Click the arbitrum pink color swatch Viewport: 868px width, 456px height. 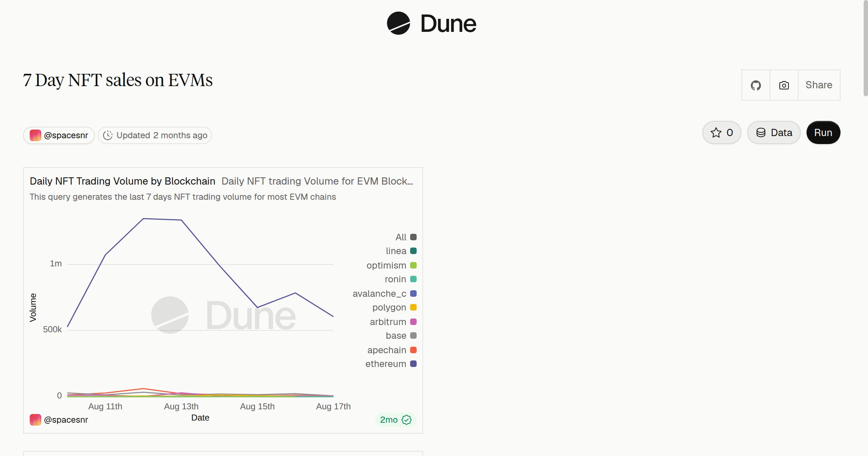413,322
